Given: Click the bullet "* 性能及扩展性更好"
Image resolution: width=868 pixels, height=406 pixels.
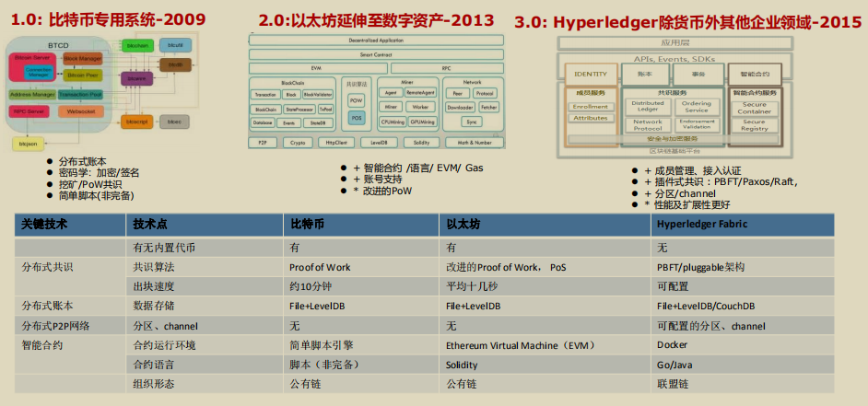Looking at the screenshot, I should tap(687, 205).
